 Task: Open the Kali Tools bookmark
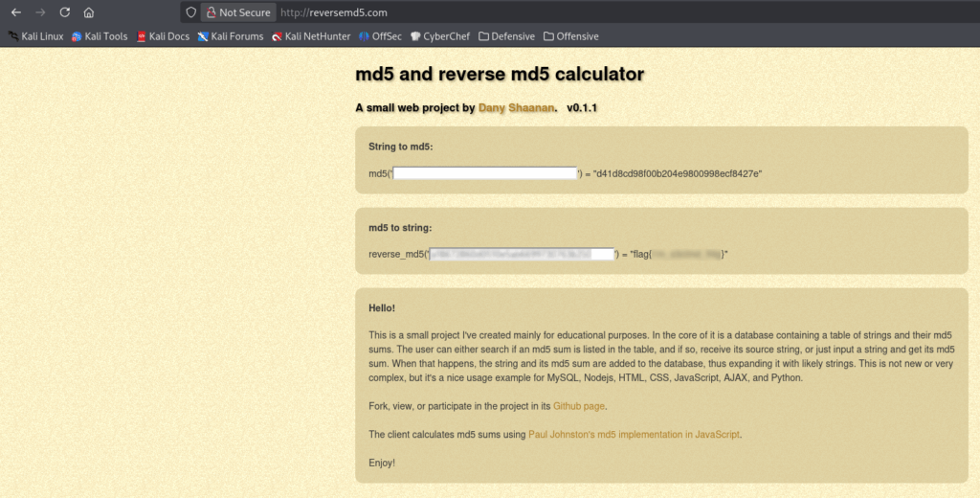pyautogui.click(x=100, y=36)
